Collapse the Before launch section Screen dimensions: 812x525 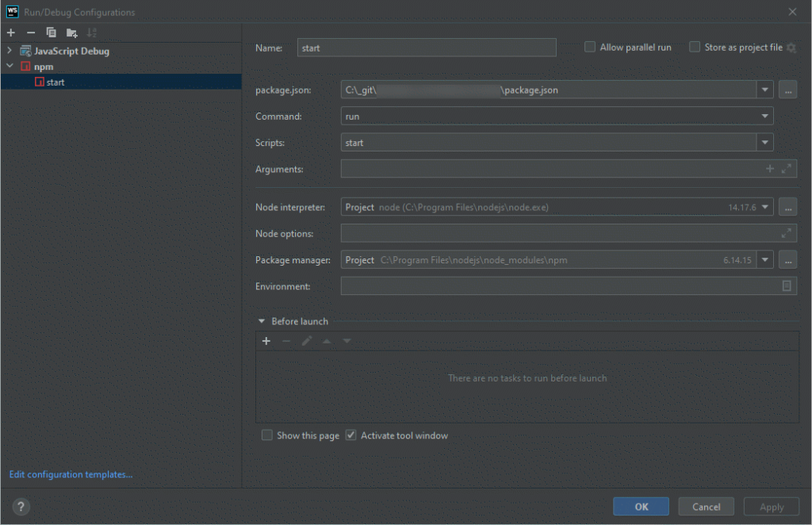tap(262, 321)
